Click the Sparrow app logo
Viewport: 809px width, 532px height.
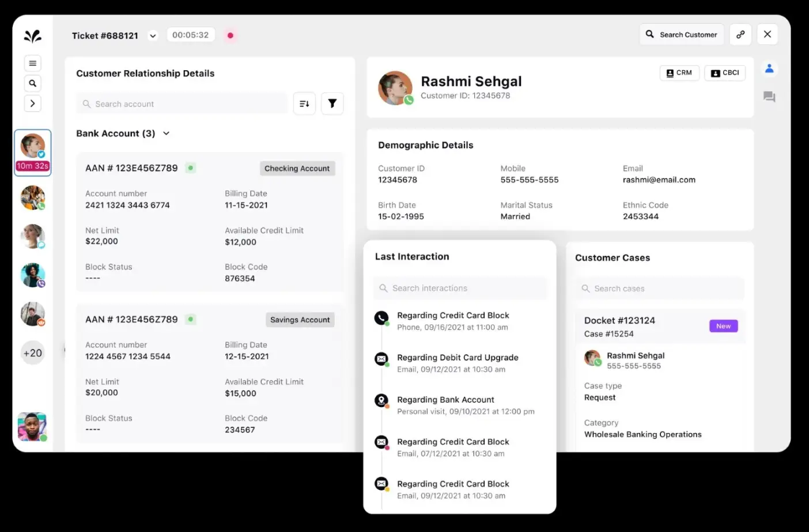tap(32, 36)
